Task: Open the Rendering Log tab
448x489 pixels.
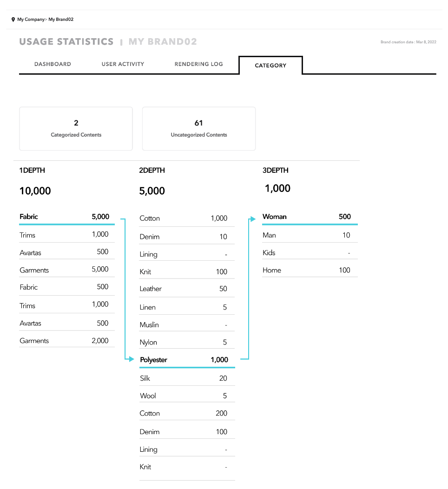Action: [x=198, y=64]
